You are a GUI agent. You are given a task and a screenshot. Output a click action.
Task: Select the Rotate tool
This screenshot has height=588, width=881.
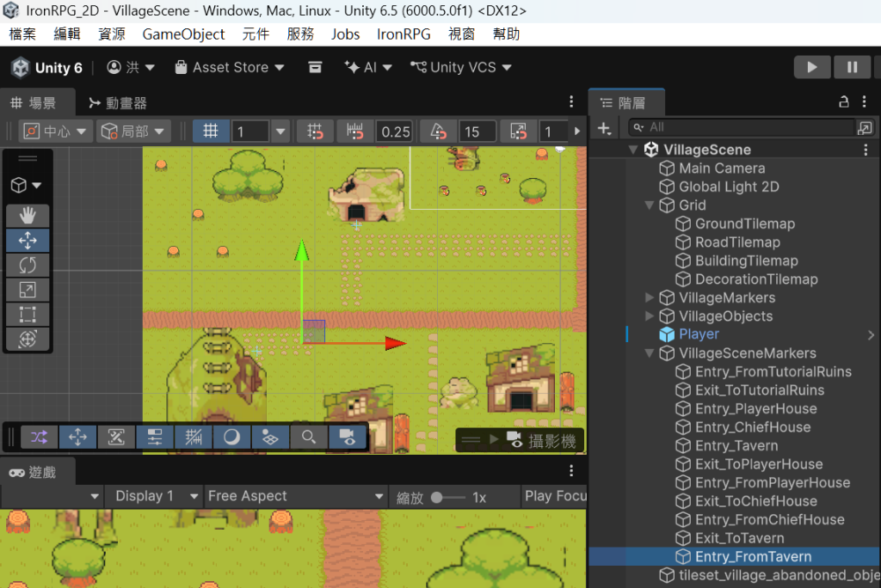27,265
